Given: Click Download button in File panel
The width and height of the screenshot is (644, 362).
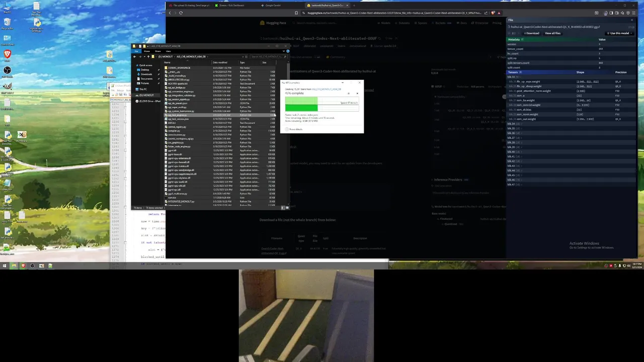Looking at the screenshot, I should coord(532,33).
